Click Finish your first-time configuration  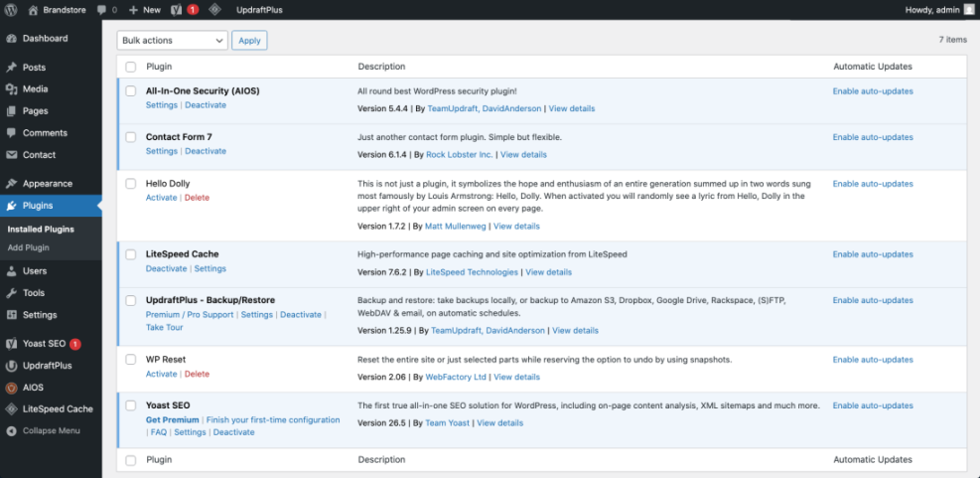pyautogui.click(x=273, y=420)
